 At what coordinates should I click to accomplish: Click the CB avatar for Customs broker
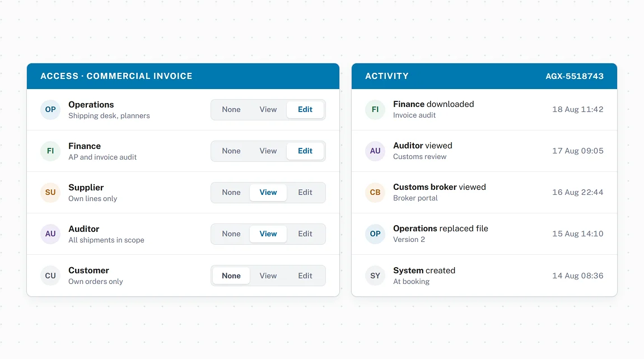pyautogui.click(x=375, y=193)
